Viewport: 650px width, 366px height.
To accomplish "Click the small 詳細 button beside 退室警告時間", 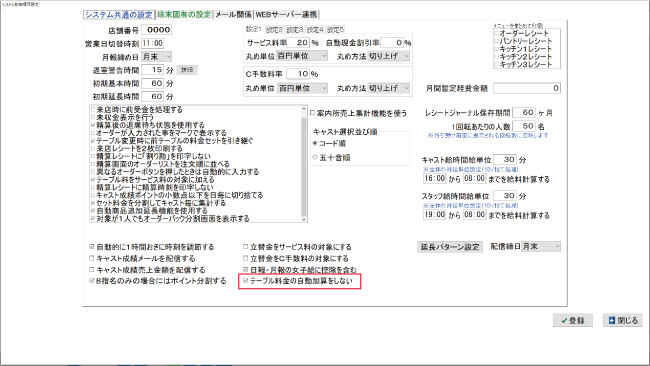I will pyautogui.click(x=187, y=70).
